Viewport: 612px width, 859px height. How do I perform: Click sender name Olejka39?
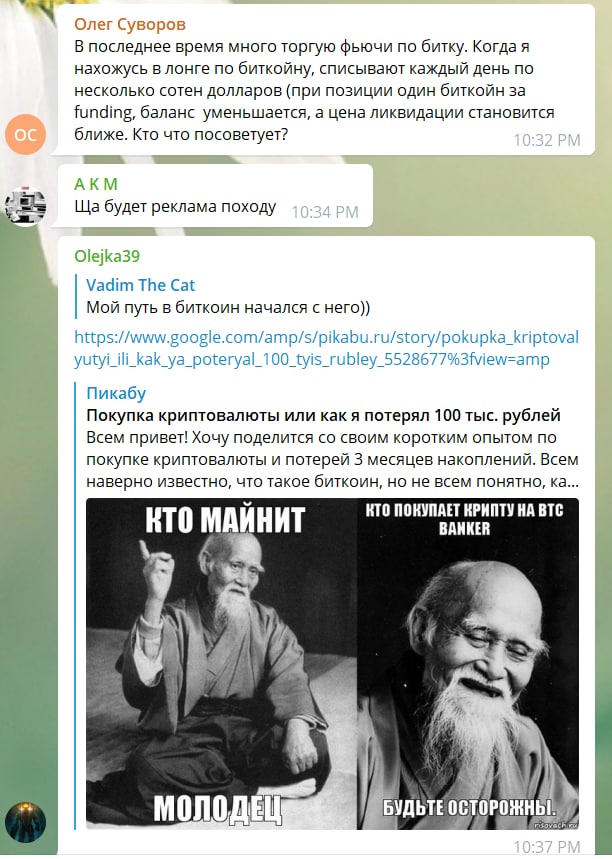107,256
